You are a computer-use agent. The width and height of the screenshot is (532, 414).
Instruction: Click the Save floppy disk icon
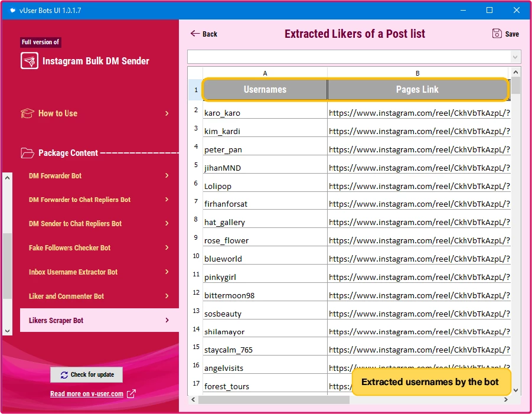coord(497,33)
